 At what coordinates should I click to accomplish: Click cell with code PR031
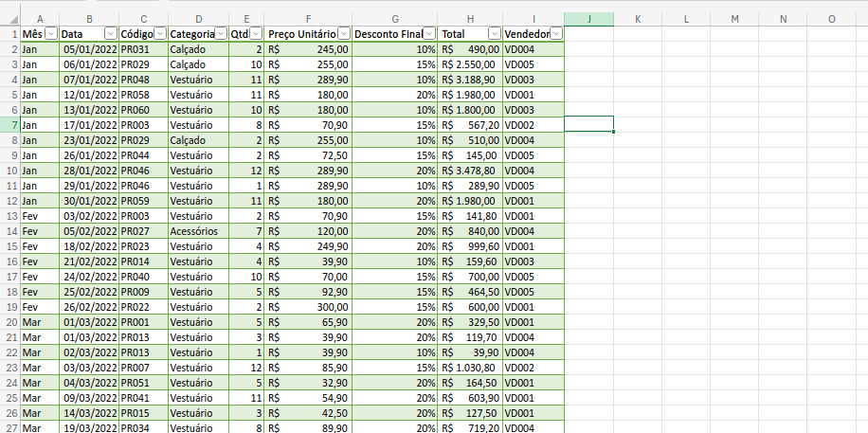(x=144, y=49)
